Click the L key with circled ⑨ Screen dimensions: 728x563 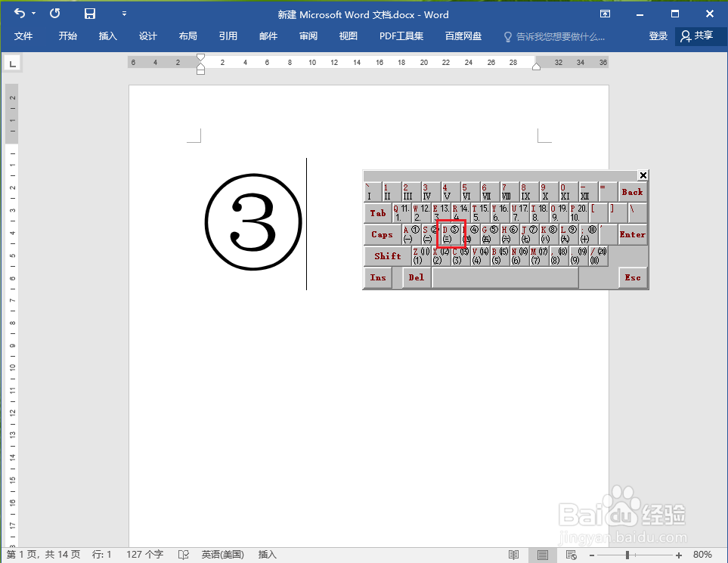tap(568, 234)
